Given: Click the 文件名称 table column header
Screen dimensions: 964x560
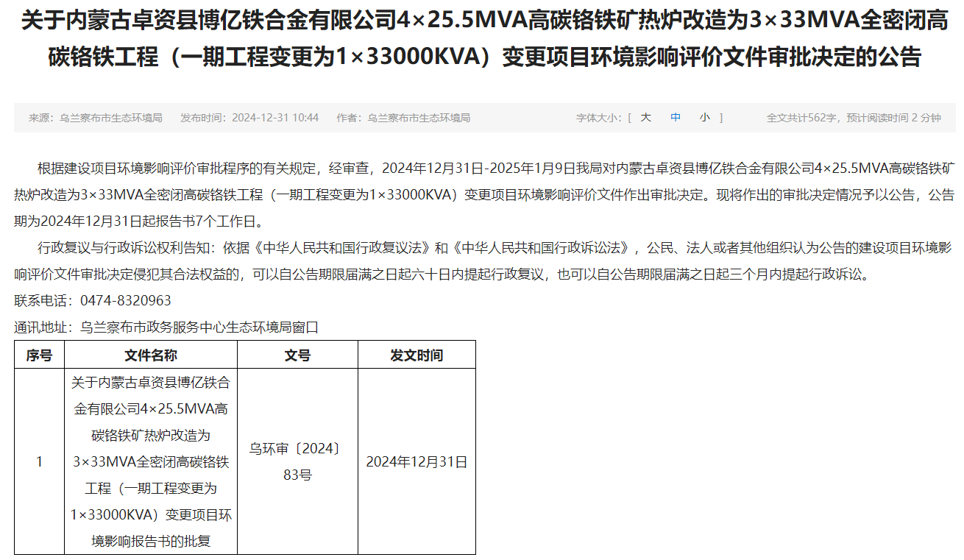Looking at the screenshot, I should [150, 355].
